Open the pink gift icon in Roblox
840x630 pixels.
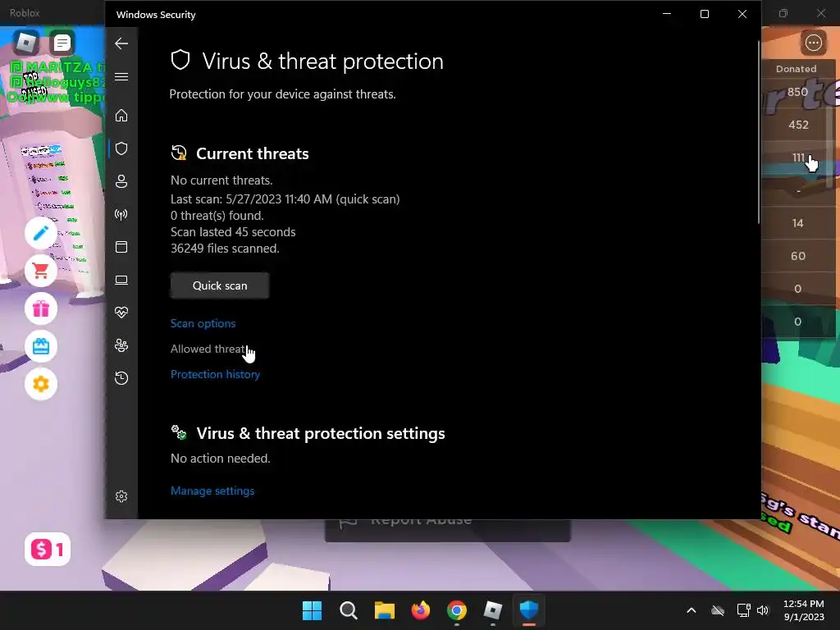tap(41, 308)
